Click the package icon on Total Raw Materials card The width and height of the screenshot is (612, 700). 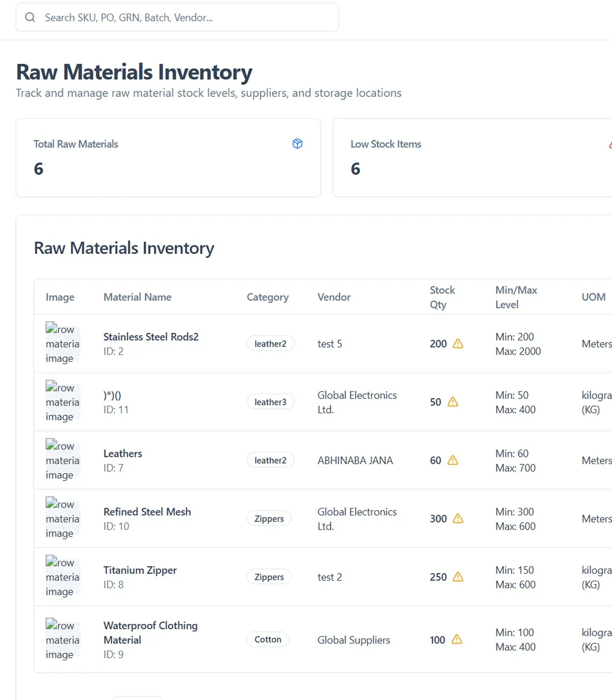(x=297, y=144)
